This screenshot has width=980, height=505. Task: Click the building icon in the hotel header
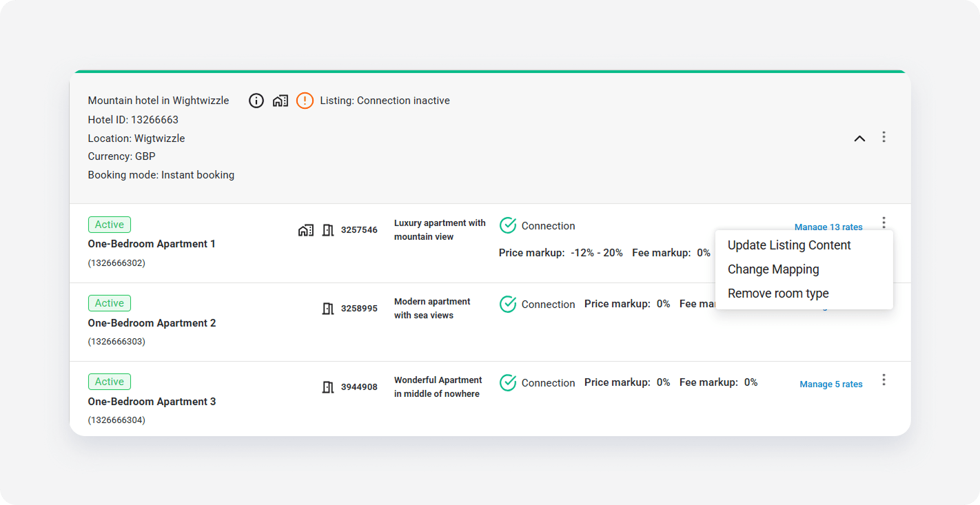click(280, 101)
